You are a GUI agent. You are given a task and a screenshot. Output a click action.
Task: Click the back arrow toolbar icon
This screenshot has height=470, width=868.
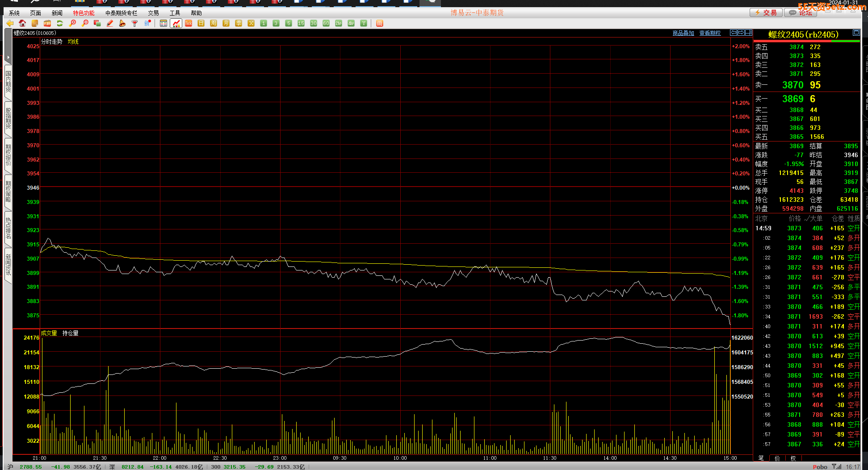(x=10, y=23)
